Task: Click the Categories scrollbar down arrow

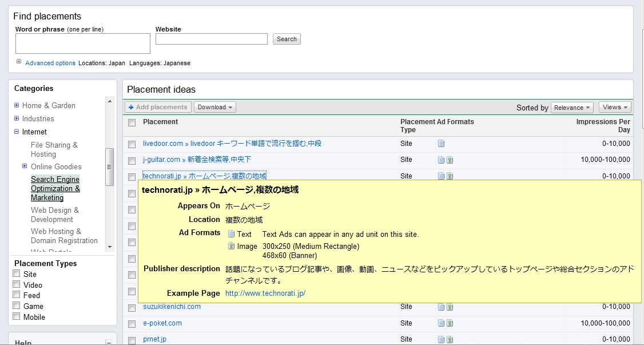Action: point(109,247)
